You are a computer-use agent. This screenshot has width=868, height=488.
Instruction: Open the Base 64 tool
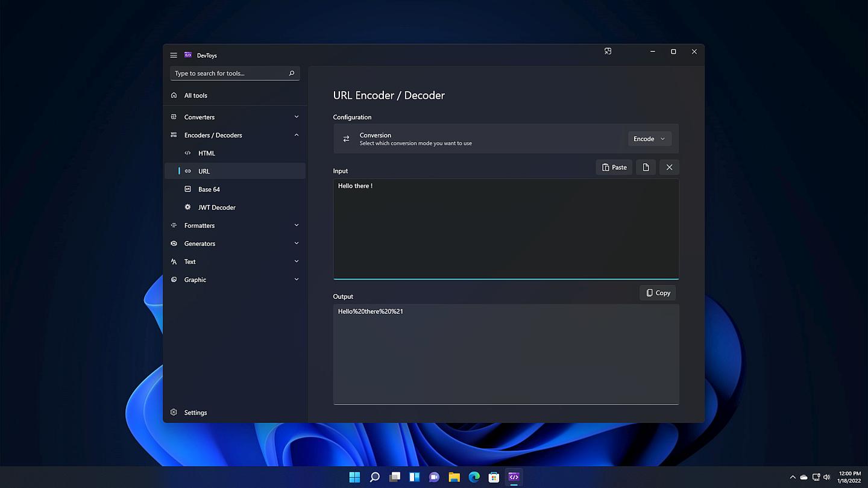coord(235,189)
